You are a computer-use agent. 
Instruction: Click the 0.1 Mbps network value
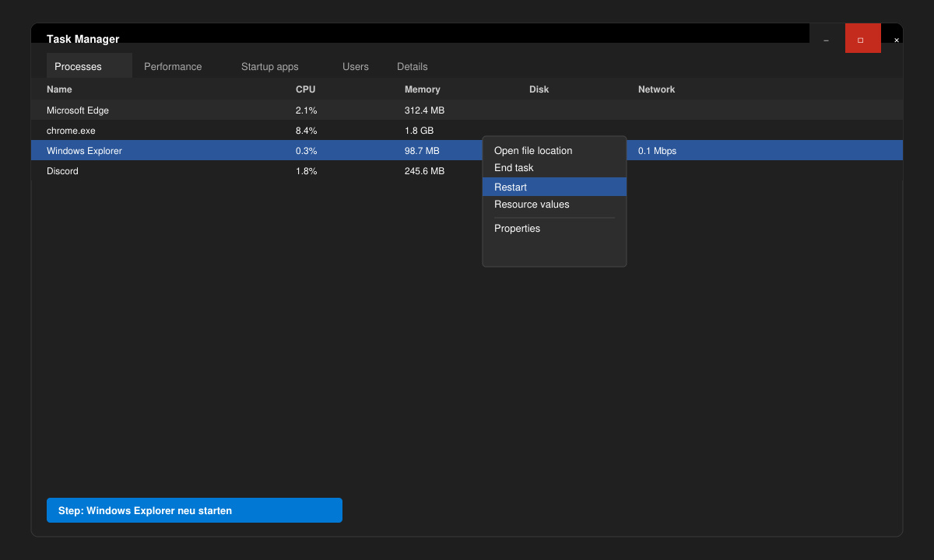point(658,151)
